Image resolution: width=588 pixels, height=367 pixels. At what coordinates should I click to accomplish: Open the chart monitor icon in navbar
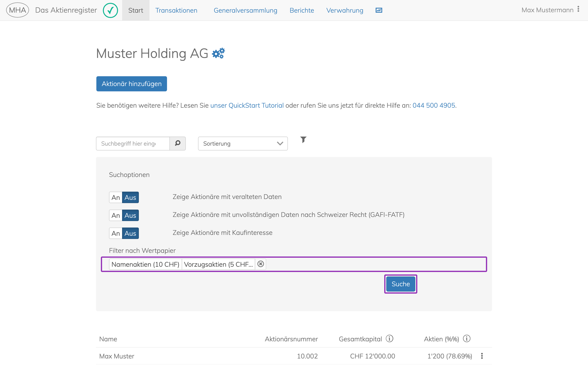coord(379,10)
